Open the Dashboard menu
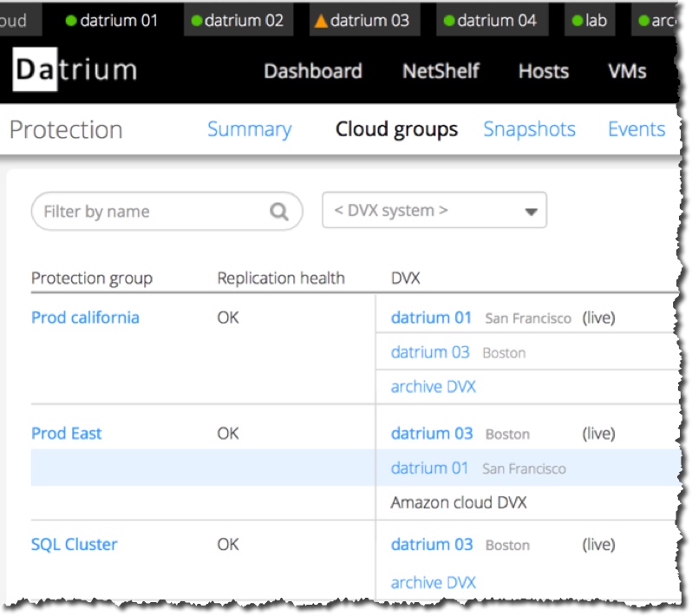692x616 pixels. (x=313, y=71)
